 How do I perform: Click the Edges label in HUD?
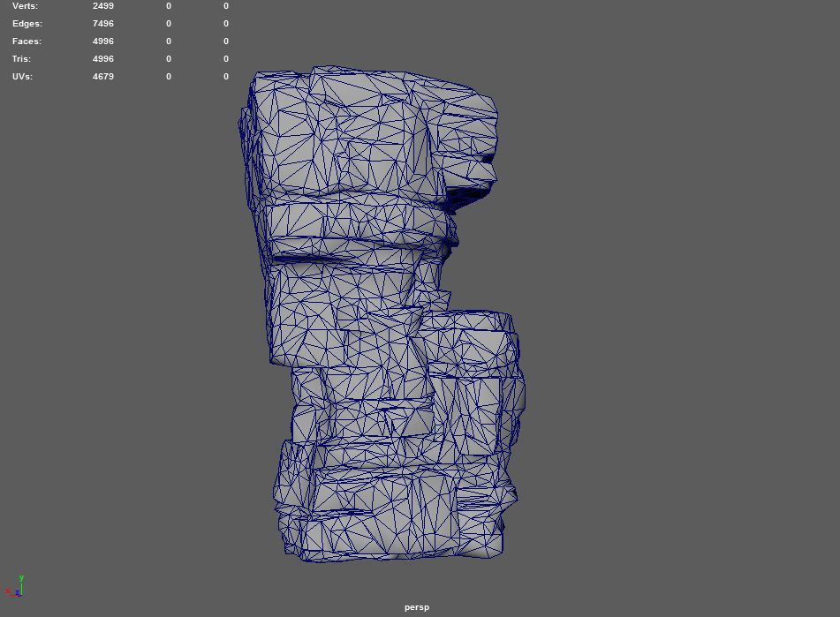point(27,24)
